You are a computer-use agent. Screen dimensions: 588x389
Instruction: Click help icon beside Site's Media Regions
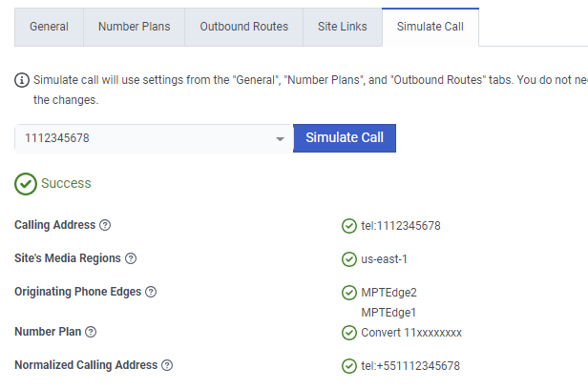pyautogui.click(x=131, y=258)
